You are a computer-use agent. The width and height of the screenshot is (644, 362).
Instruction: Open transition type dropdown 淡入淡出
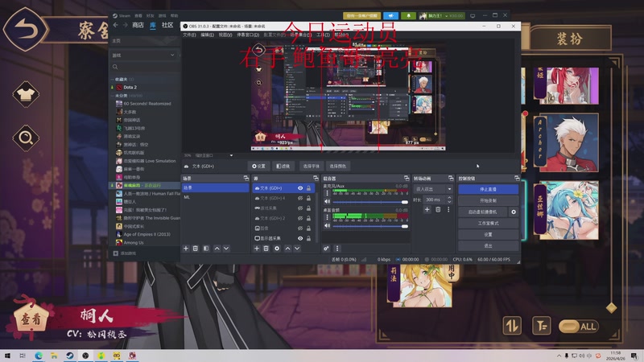click(433, 189)
